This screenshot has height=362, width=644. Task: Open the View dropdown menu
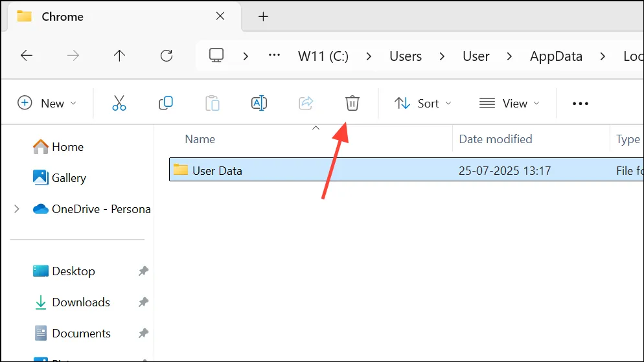(x=509, y=103)
